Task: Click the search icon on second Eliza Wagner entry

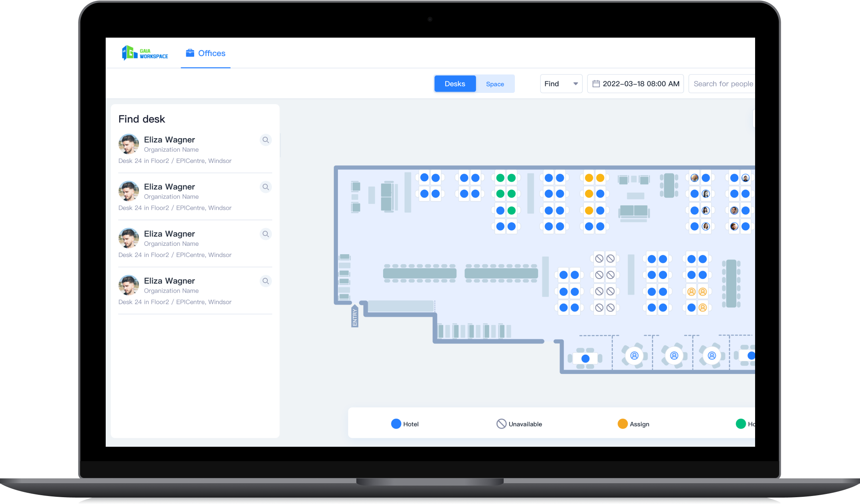Action: tap(265, 187)
